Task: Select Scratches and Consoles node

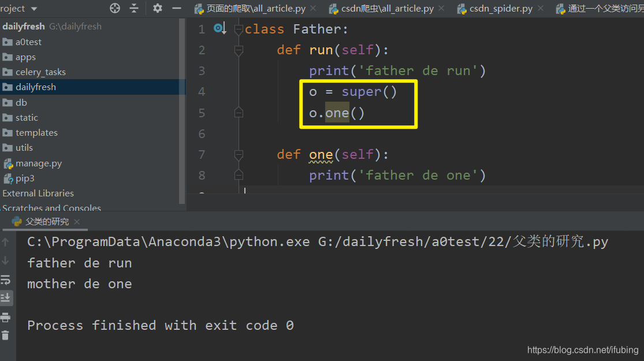Action: coord(52,207)
